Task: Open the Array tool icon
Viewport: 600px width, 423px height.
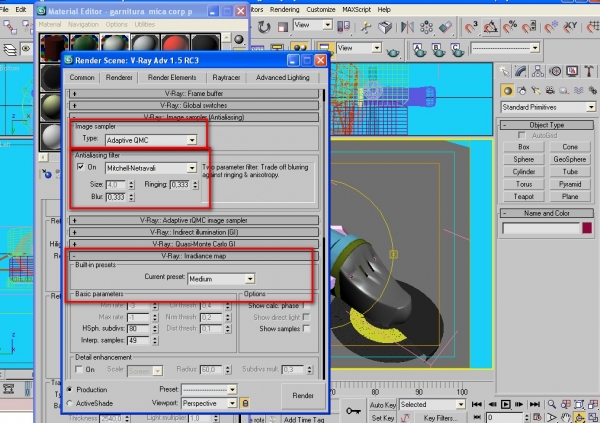Action: pos(426,27)
